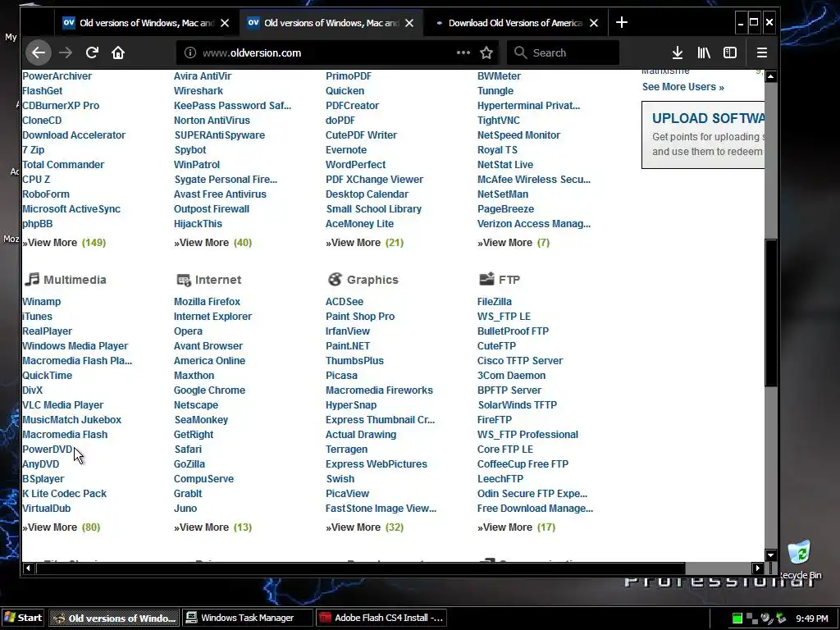
Task: Switch to Windows Task Manager in taskbar
Action: coord(247,618)
